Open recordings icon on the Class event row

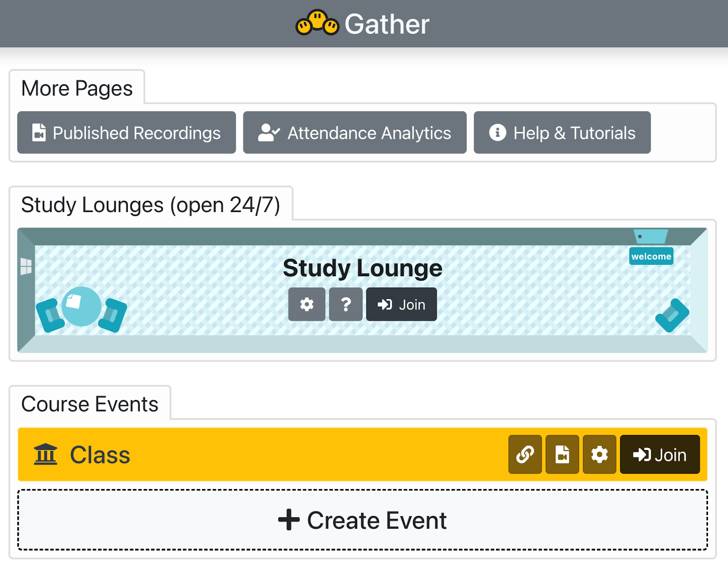(x=562, y=454)
